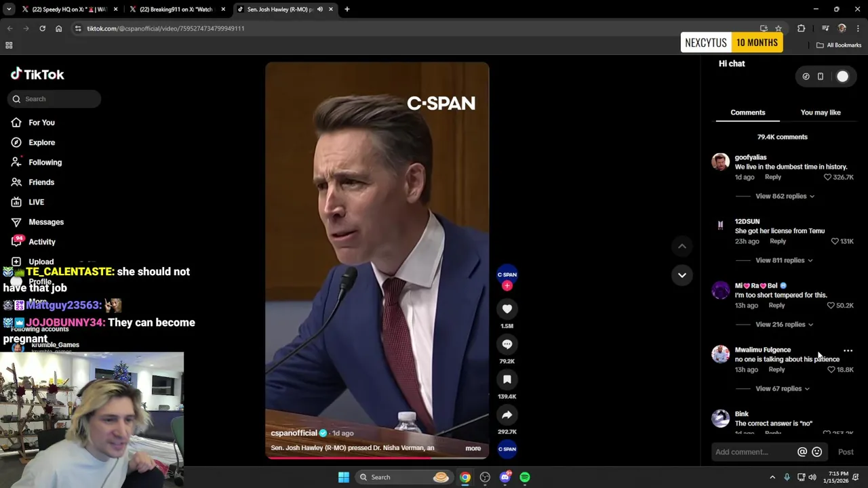
Task: Reply to Mwalimu Fulgence comment
Action: click(x=776, y=369)
